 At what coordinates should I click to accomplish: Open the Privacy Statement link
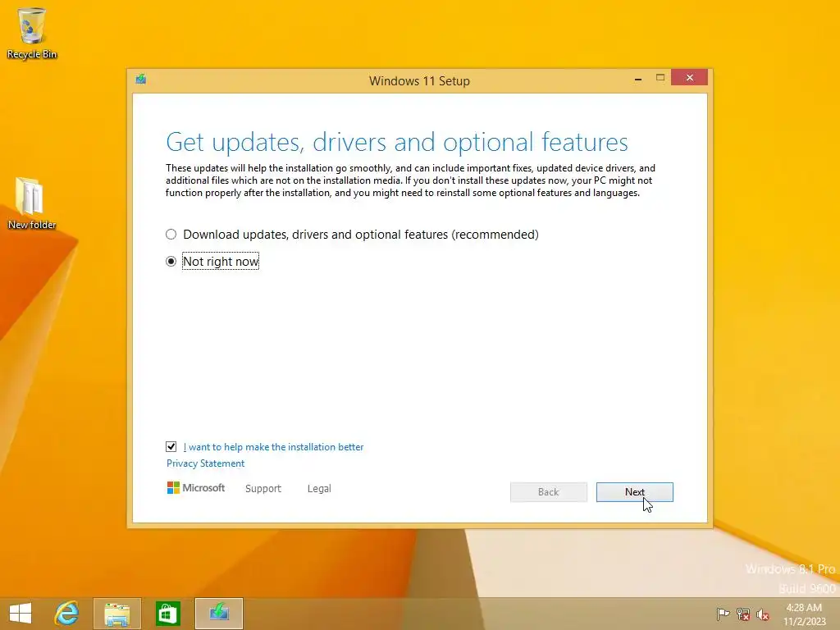click(x=205, y=463)
